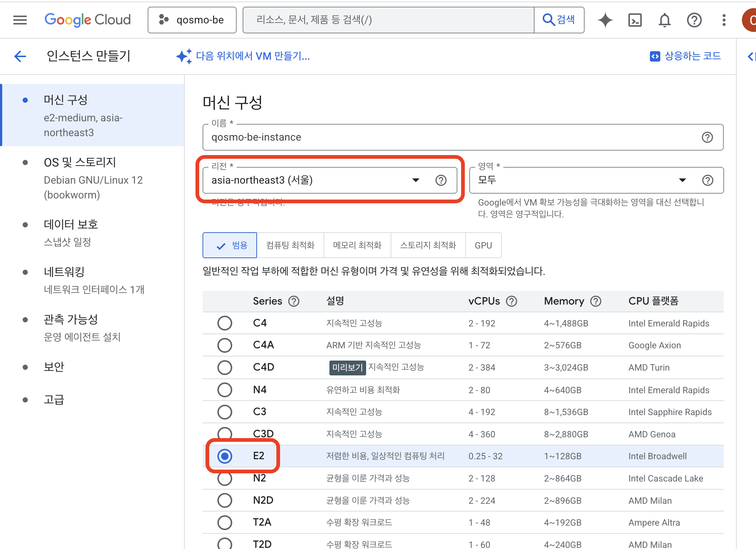This screenshot has height=549, width=756.
Task: Open OS 및 스토리지 section
Action: 93,178
